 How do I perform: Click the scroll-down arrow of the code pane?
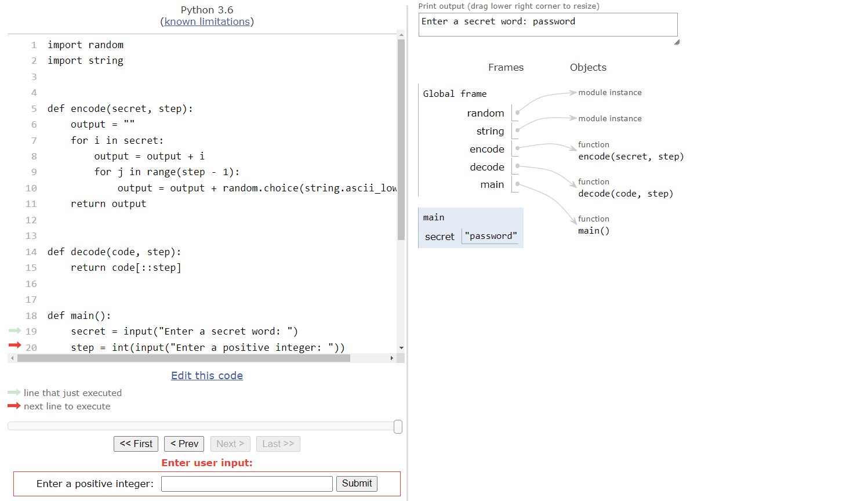click(x=401, y=348)
